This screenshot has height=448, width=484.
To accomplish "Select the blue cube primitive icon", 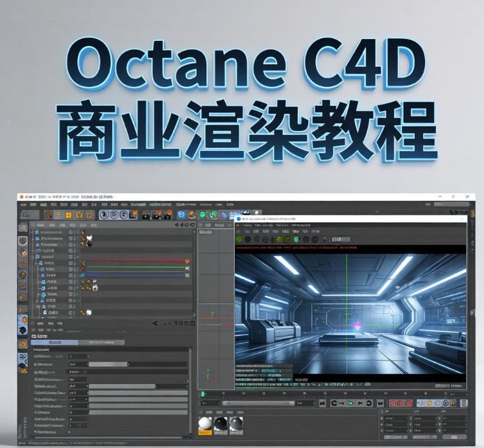I will (x=182, y=215).
